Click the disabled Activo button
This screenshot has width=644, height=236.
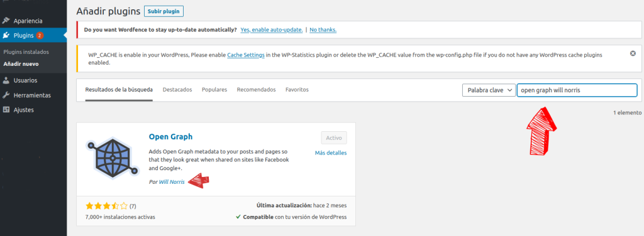click(334, 138)
